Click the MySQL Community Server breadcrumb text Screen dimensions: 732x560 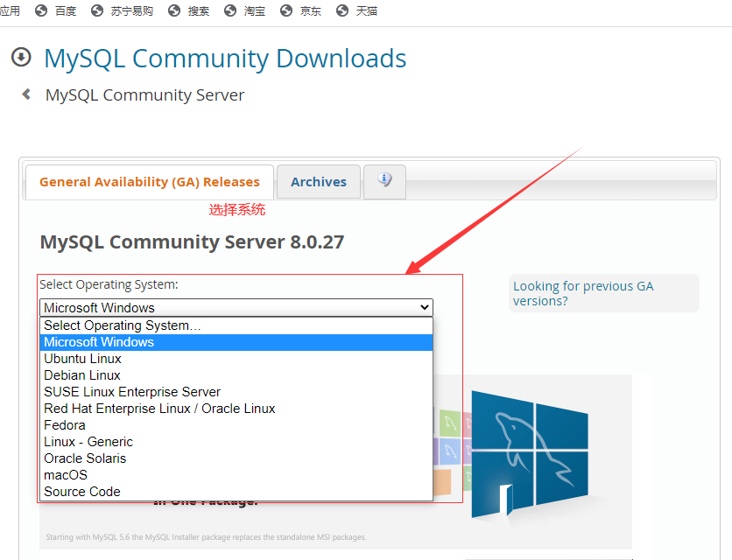click(144, 95)
